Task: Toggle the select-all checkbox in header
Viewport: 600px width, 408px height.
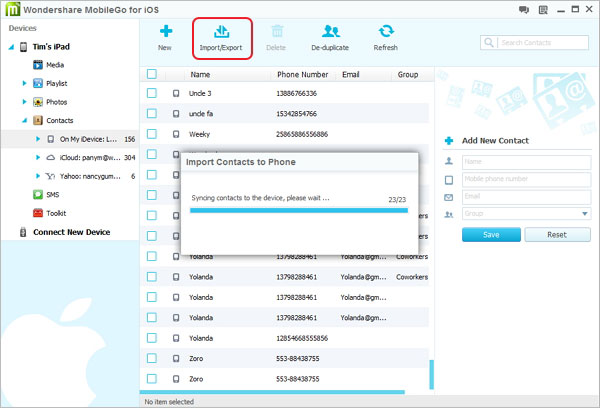Action: pos(152,74)
